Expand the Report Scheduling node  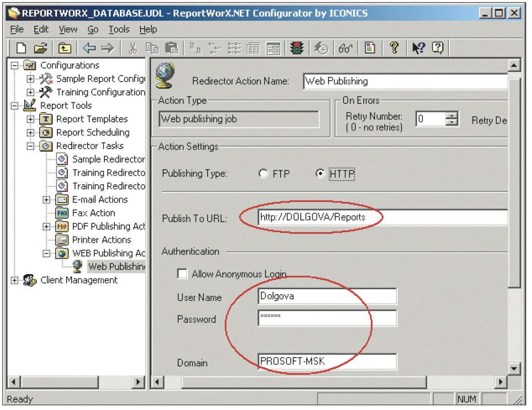point(30,132)
